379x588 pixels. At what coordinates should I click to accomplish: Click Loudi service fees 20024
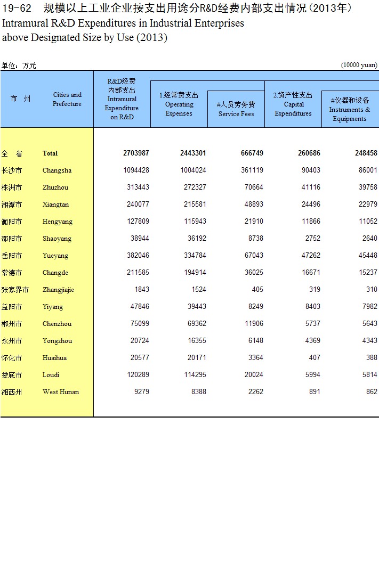click(x=254, y=374)
